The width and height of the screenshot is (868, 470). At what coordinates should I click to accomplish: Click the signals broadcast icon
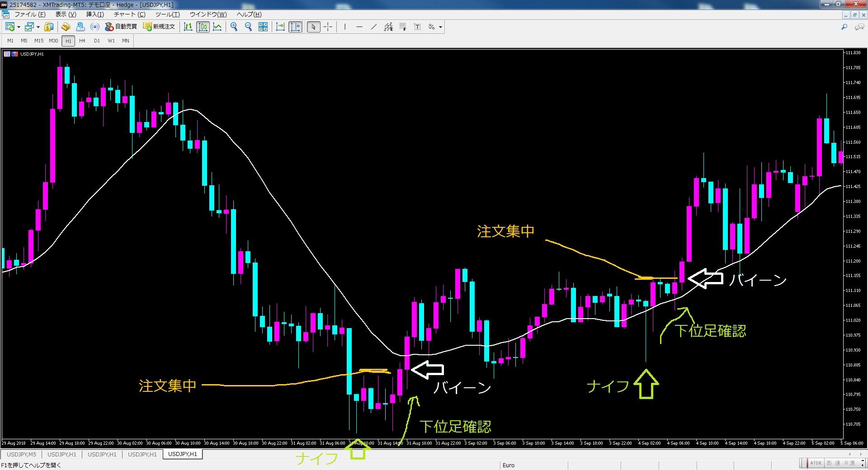click(95, 27)
